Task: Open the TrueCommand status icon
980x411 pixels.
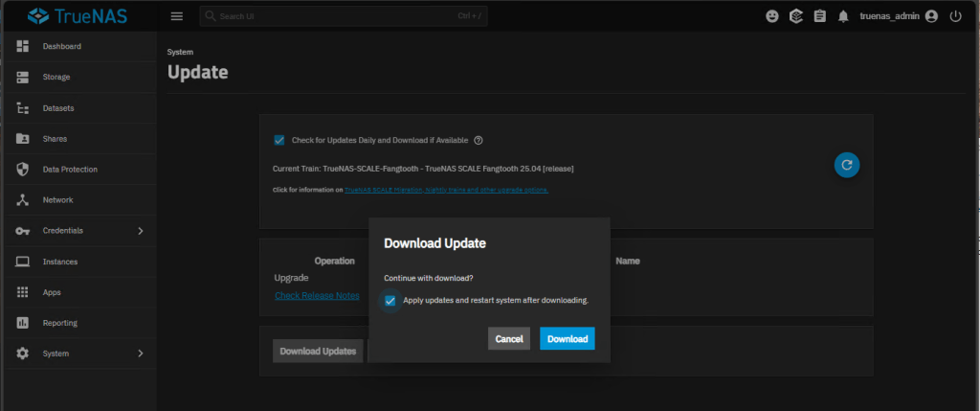Action: click(x=795, y=16)
